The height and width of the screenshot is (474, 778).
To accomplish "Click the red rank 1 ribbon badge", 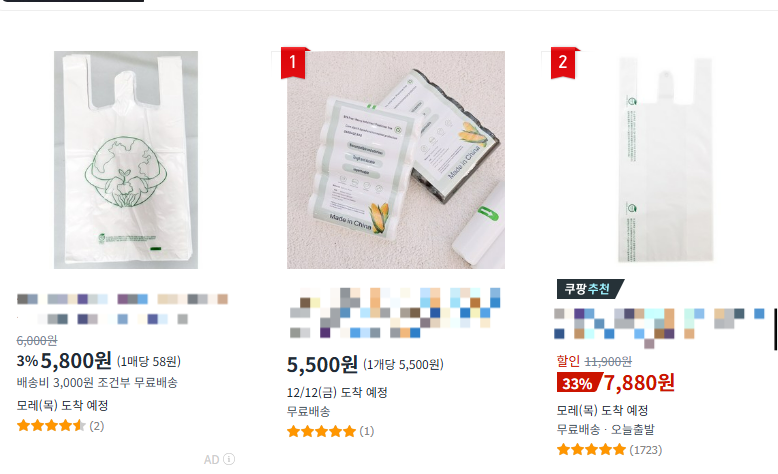I will pyautogui.click(x=293, y=63).
